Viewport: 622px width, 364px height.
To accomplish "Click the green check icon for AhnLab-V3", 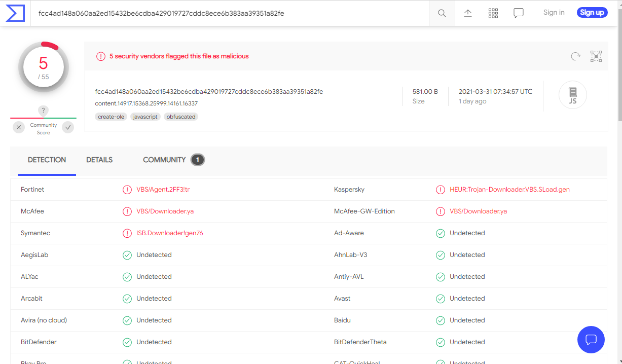I will coord(441,255).
